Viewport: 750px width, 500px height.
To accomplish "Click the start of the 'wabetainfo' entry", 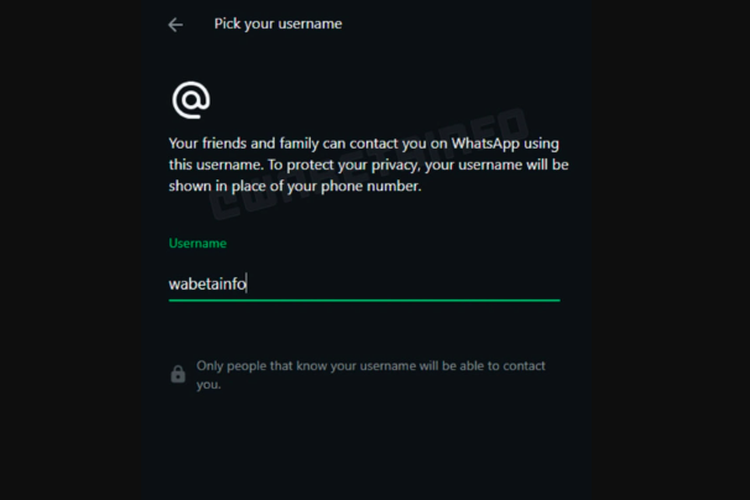I will 171,284.
